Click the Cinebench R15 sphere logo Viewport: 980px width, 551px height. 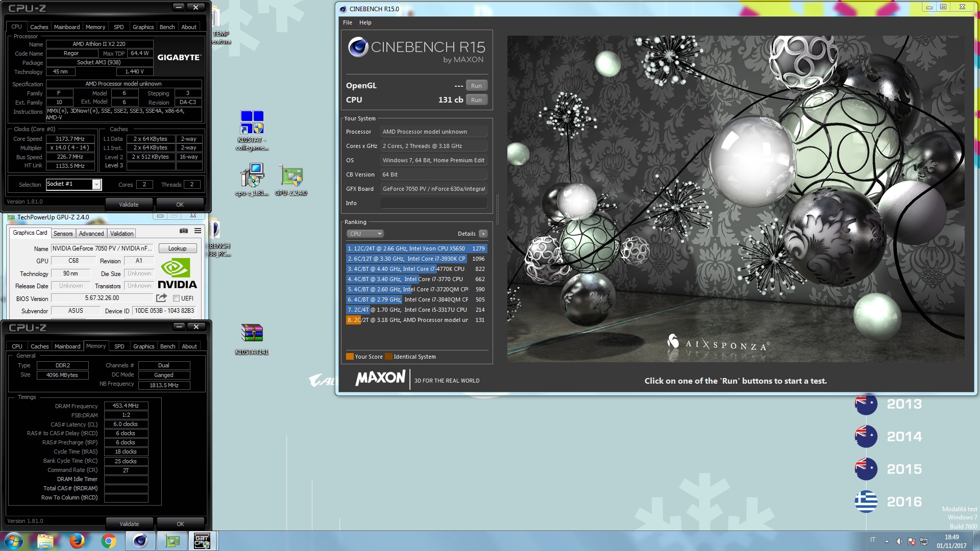(x=358, y=47)
